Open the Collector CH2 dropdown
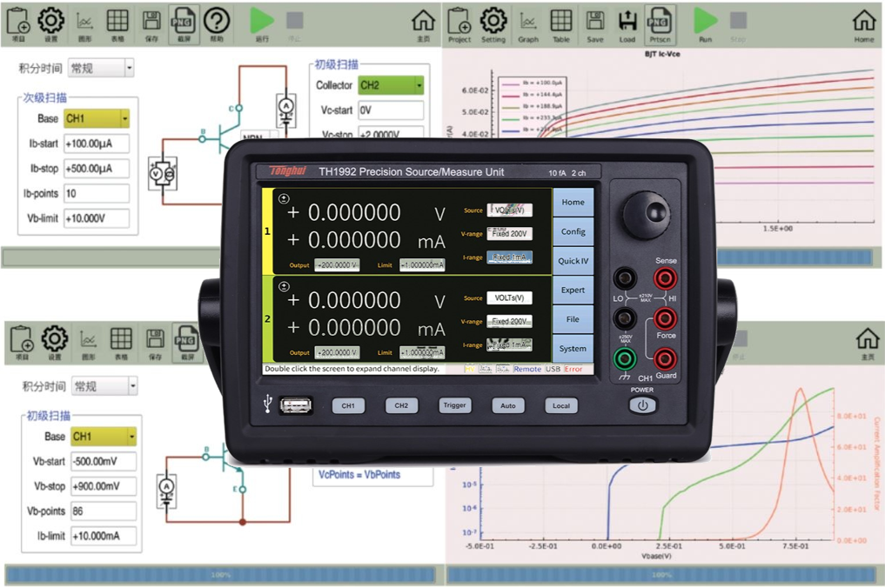The width and height of the screenshot is (885, 588). click(391, 85)
